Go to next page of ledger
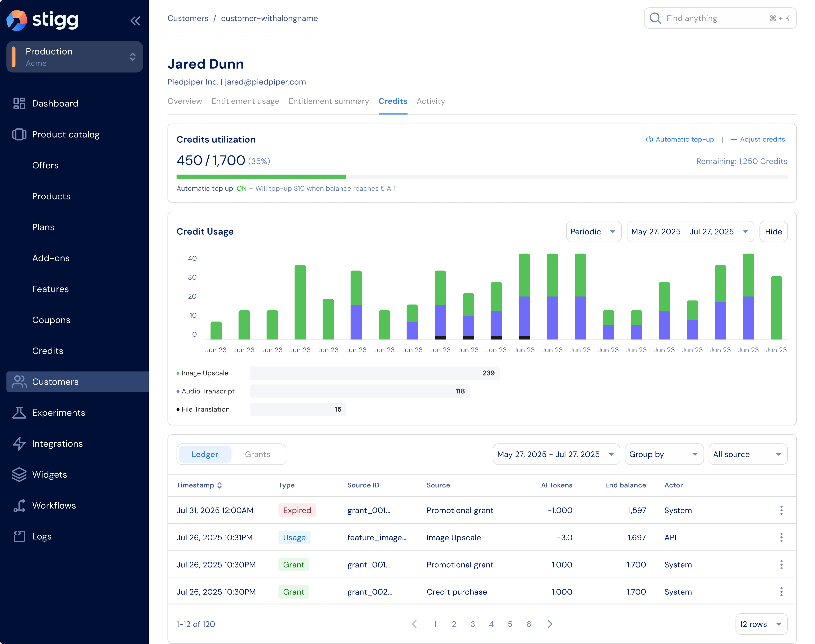 pyautogui.click(x=550, y=624)
